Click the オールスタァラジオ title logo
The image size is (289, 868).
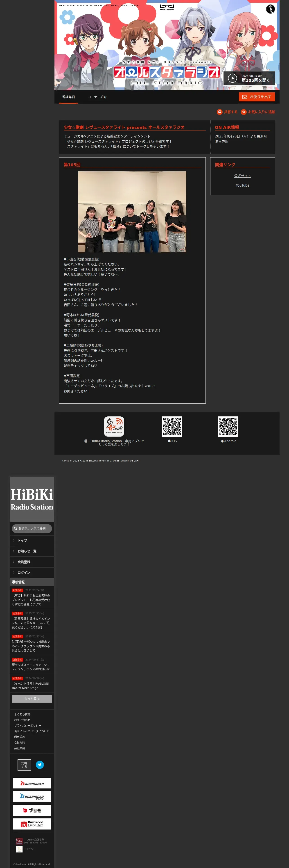[167, 72]
